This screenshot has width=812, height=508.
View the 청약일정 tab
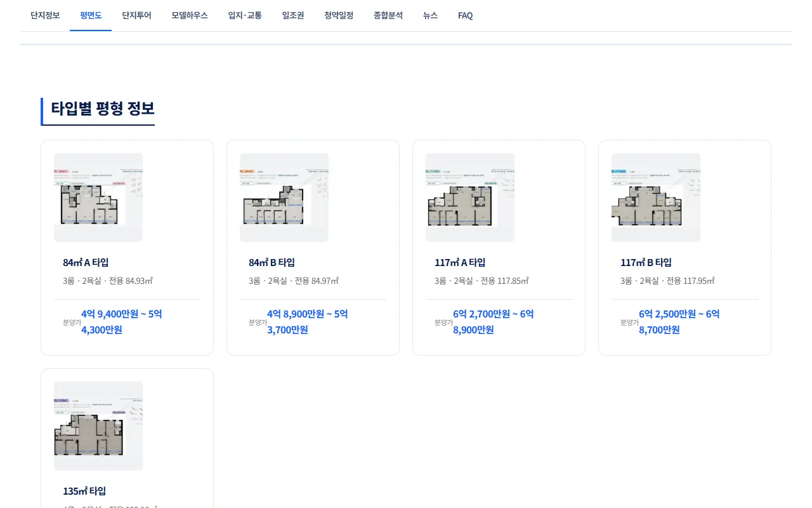(x=339, y=15)
